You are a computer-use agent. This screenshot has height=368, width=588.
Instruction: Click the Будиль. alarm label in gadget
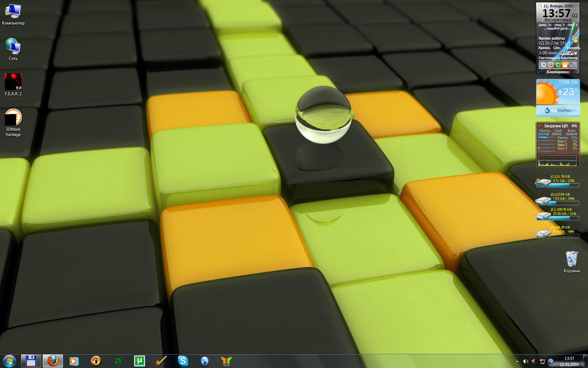(x=573, y=48)
